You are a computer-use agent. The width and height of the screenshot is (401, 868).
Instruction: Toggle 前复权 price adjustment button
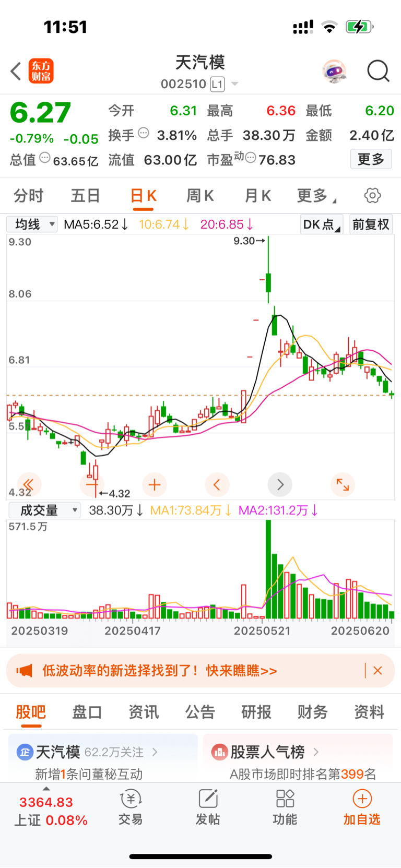click(x=371, y=224)
